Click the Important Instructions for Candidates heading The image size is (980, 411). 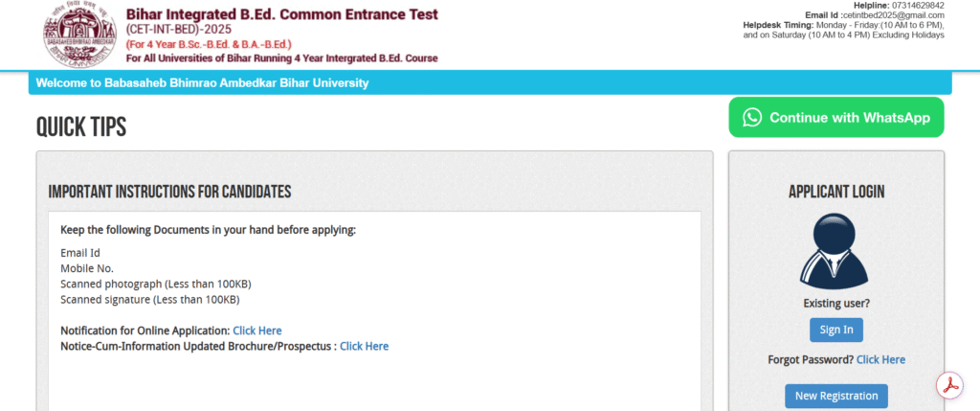pos(169,193)
